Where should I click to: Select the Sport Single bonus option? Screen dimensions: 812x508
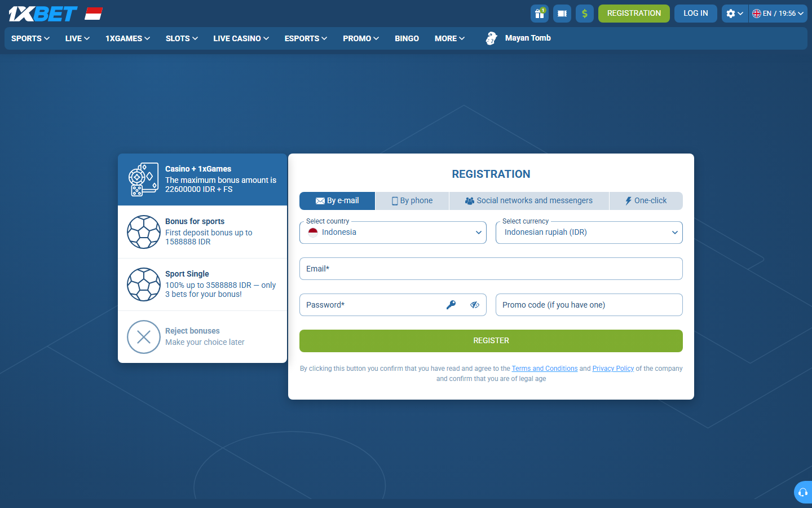coord(202,284)
